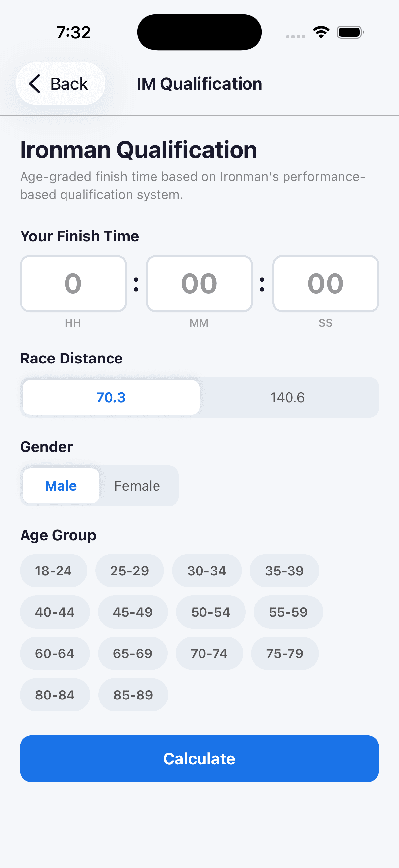Viewport: 399px width, 868px height.
Task: Choose Female gender option
Action: [x=137, y=486]
